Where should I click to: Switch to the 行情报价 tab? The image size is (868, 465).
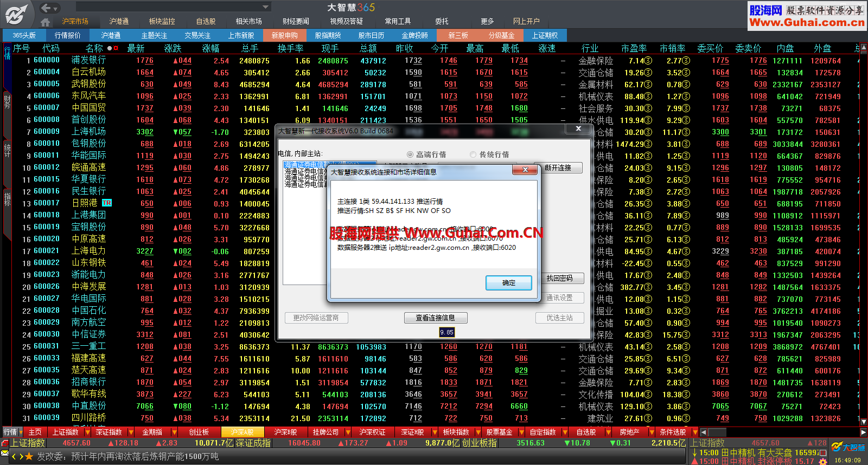[67, 35]
